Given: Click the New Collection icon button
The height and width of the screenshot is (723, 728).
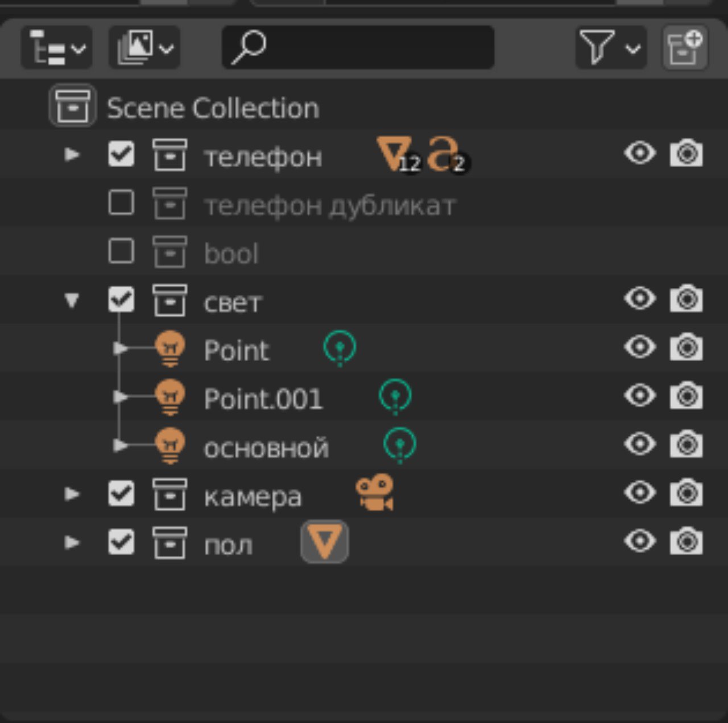Looking at the screenshot, I should click(x=685, y=48).
